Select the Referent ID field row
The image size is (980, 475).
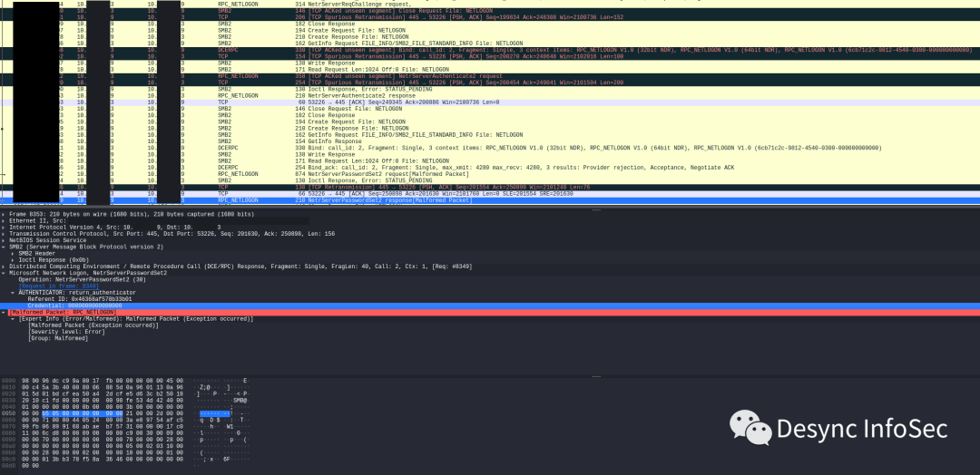(490, 299)
